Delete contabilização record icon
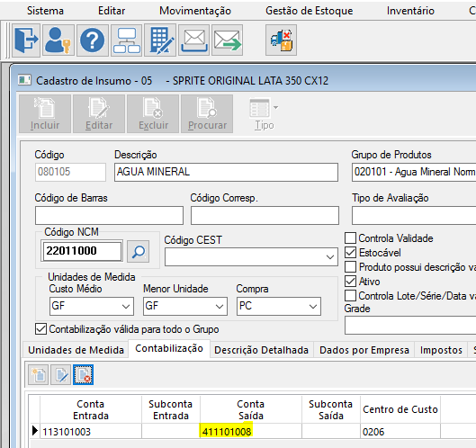 click(83, 375)
